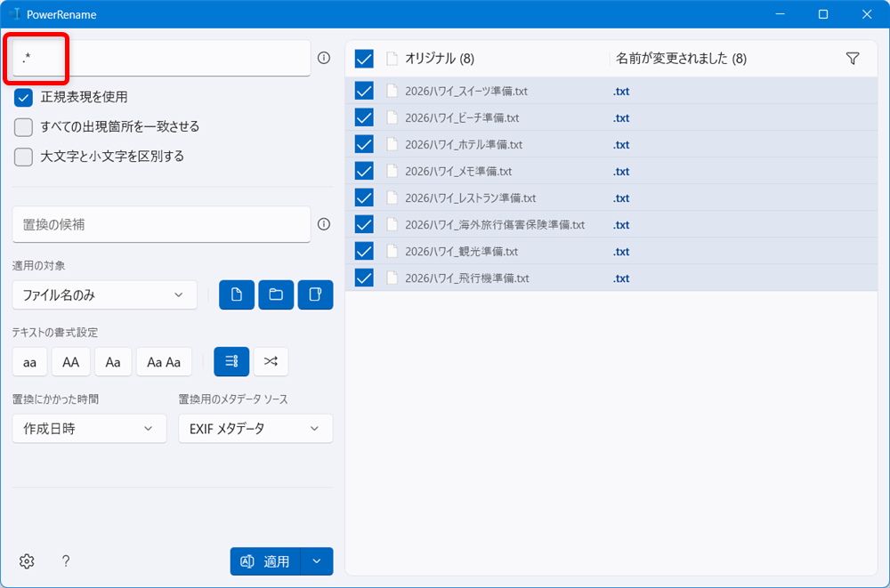
Task: Open the EXIF メタデータ source dropdown
Action: coord(255,428)
